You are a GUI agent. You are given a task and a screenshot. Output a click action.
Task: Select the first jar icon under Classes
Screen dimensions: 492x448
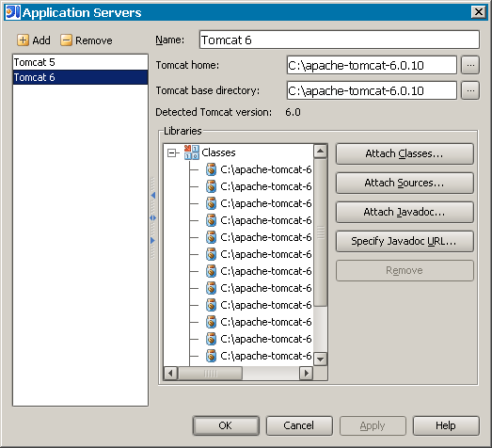click(211, 169)
